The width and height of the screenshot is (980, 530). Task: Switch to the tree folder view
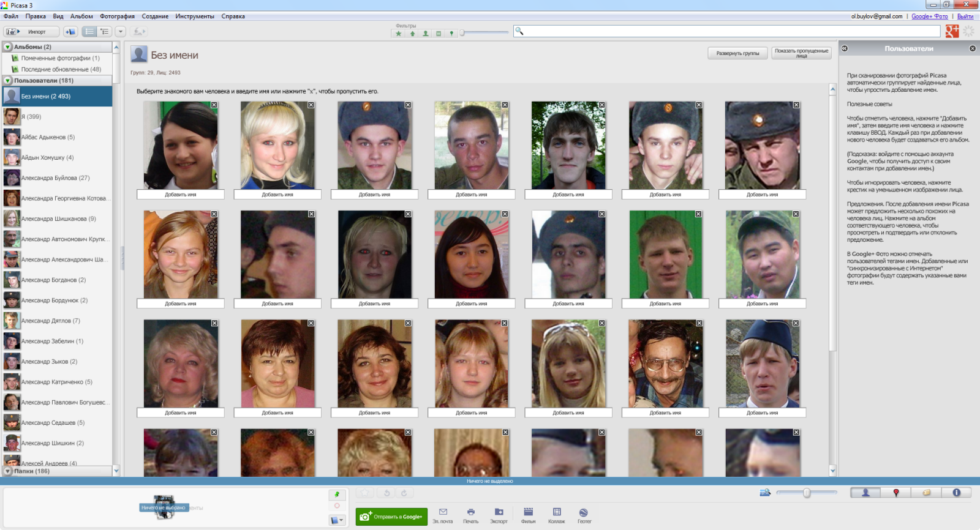click(x=105, y=32)
